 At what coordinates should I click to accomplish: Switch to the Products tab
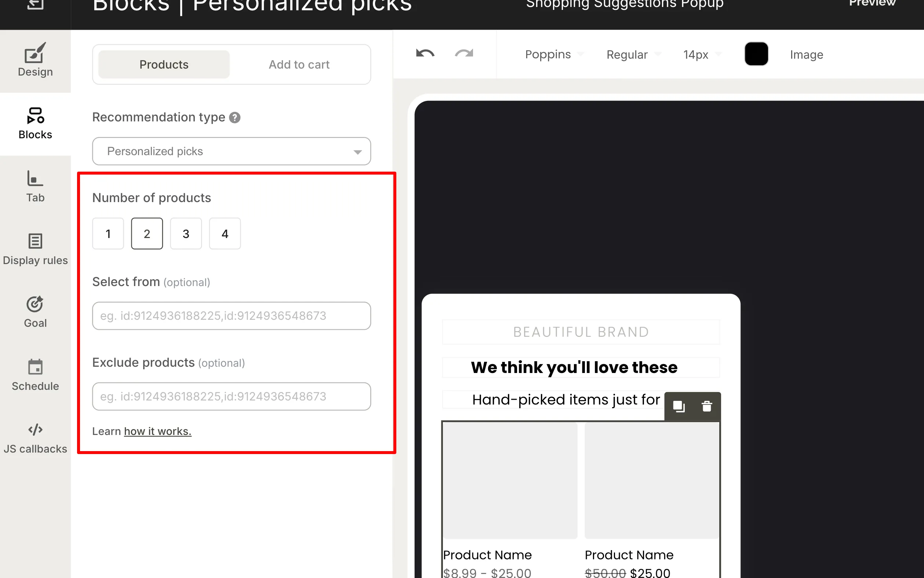(x=164, y=64)
